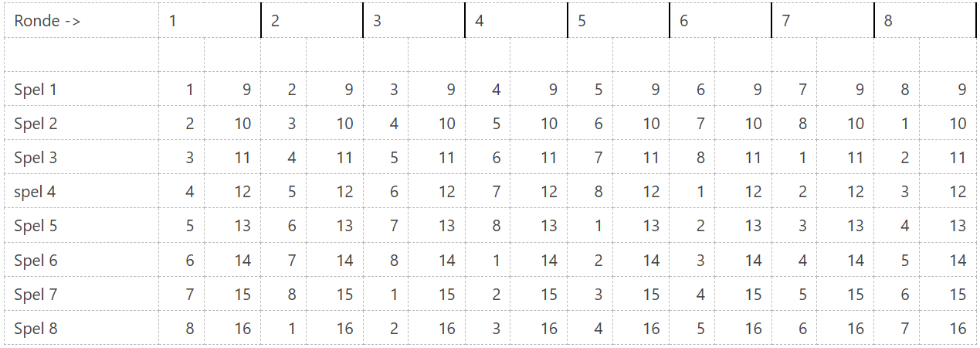Click the "Spel 5" row label
The height and width of the screenshot is (348, 980).
point(36,226)
